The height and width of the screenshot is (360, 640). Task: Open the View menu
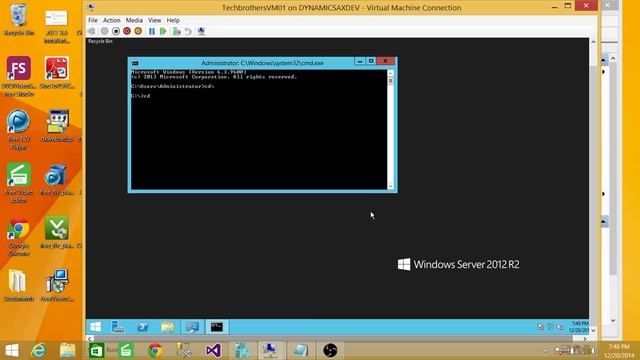point(154,20)
